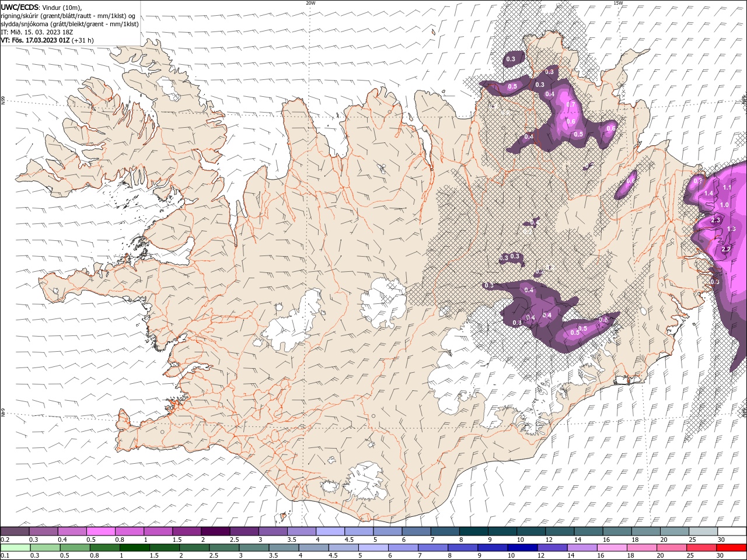Click the "rigning/skúrir" description line

coord(68,16)
